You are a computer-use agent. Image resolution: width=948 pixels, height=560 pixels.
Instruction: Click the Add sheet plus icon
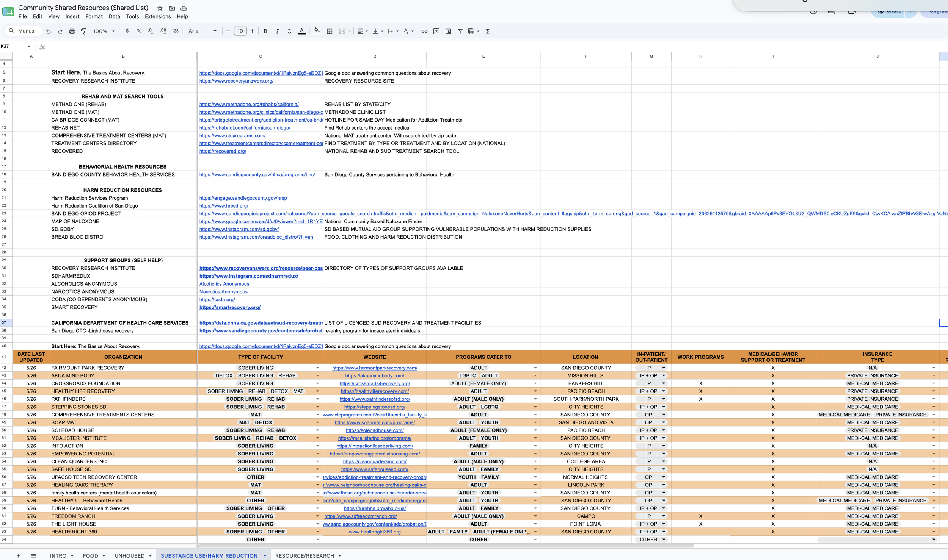[x=18, y=555]
